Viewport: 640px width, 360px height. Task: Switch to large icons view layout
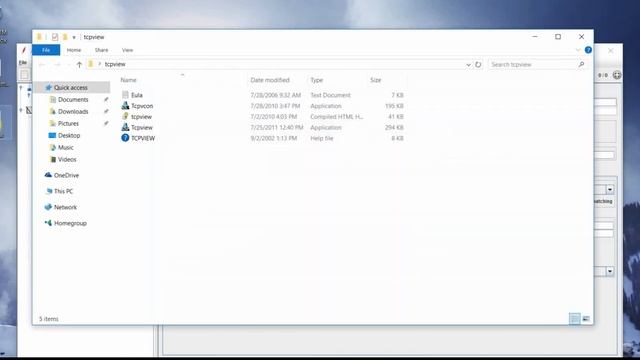point(586,319)
